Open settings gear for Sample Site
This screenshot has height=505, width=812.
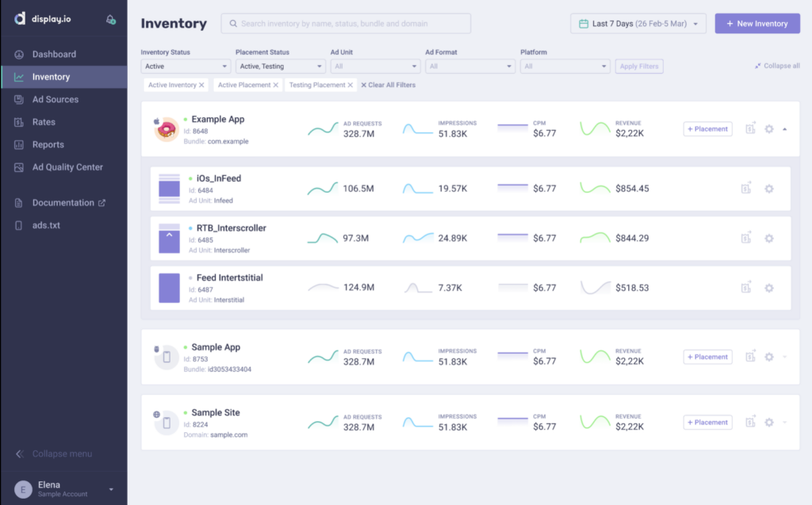(x=768, y=423)
